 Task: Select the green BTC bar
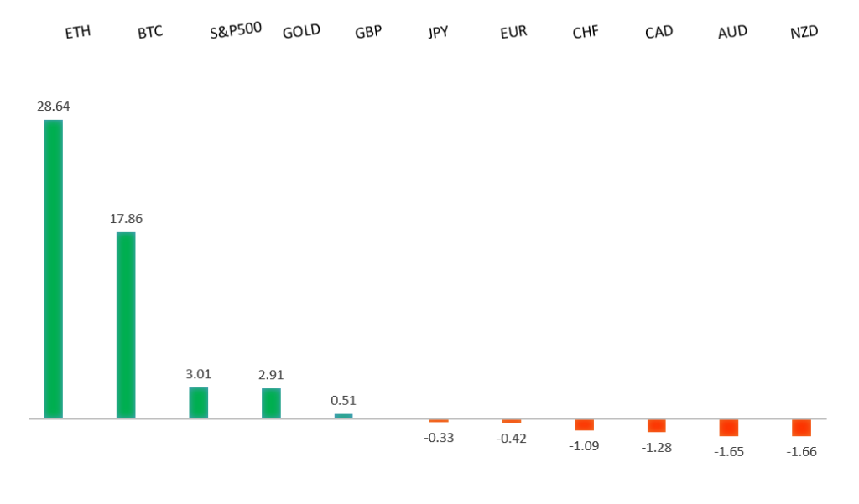(126, 325)
